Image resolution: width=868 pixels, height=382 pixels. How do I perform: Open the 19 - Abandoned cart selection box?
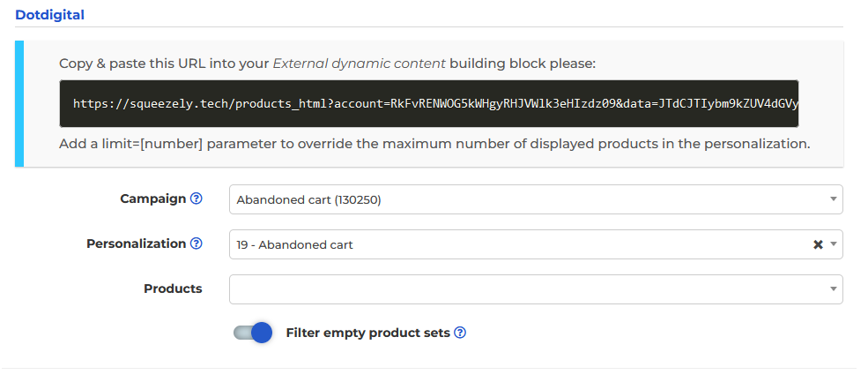tap(536, 244)
